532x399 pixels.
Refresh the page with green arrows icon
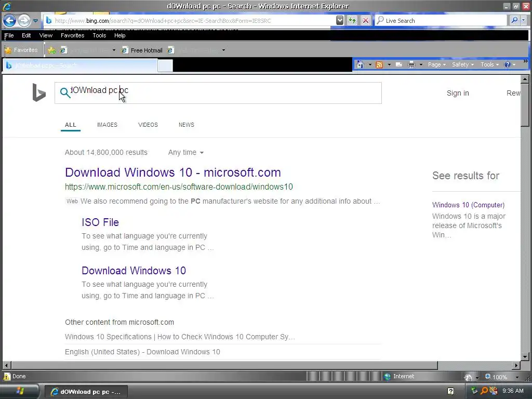pyautogui.click(x=352, y=21)
